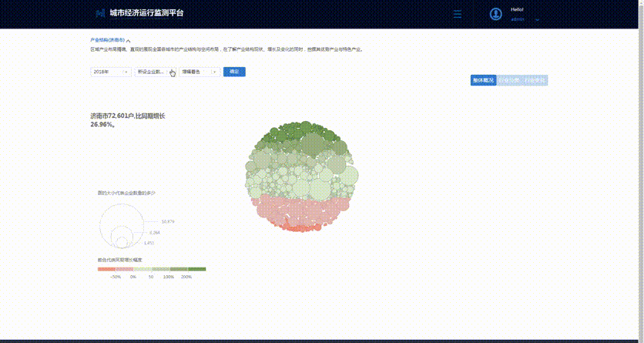The image size is (644, 343).
Task: Click the largest dashed circle in size legend
Action: coord(122,226)
